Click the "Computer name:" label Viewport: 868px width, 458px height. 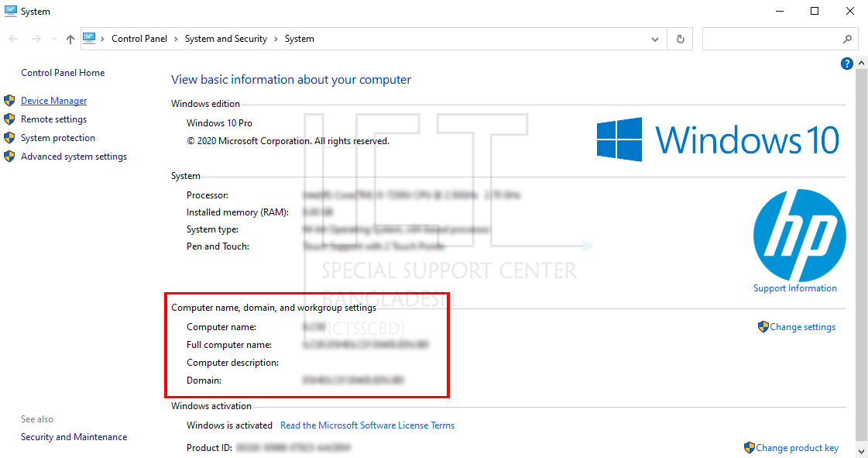coord(221,327)
